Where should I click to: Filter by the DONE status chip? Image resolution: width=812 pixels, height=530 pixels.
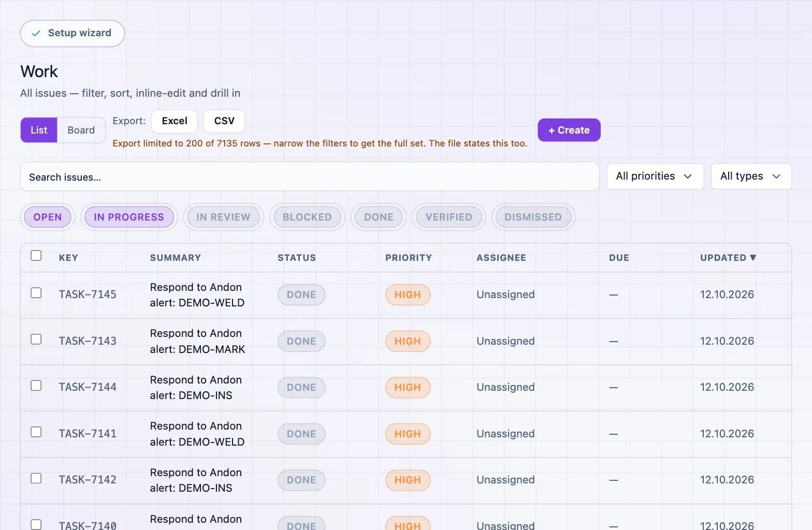pyautogui.click(x=379, y=217)
